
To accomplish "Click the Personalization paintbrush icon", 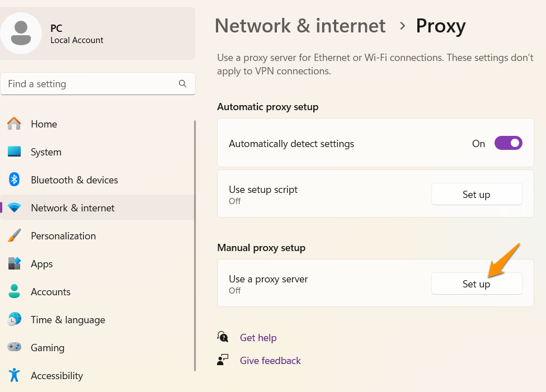I will point(14,235).
